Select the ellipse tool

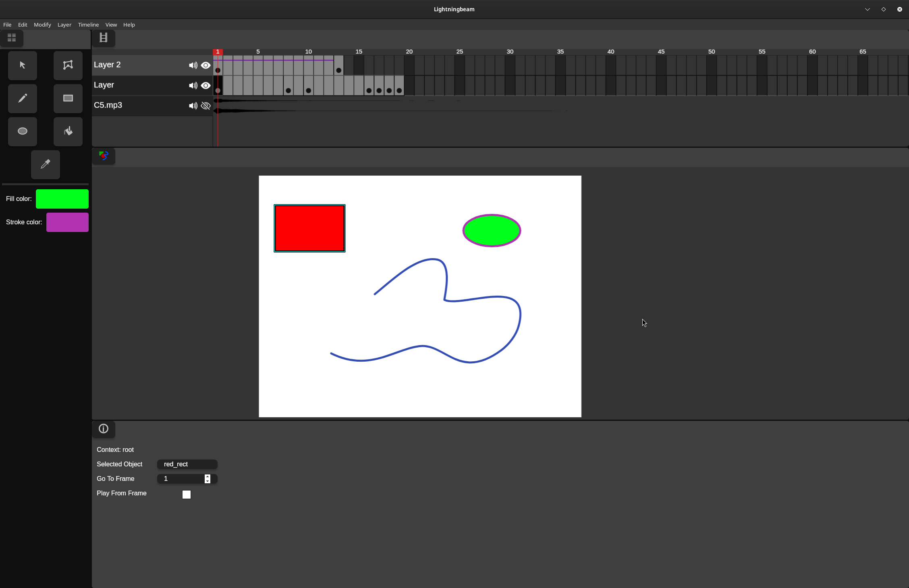[x=22, y=131]
